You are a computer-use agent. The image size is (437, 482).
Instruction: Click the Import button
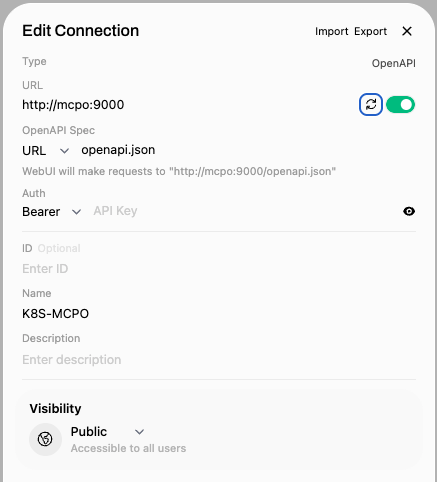(331, 31)
